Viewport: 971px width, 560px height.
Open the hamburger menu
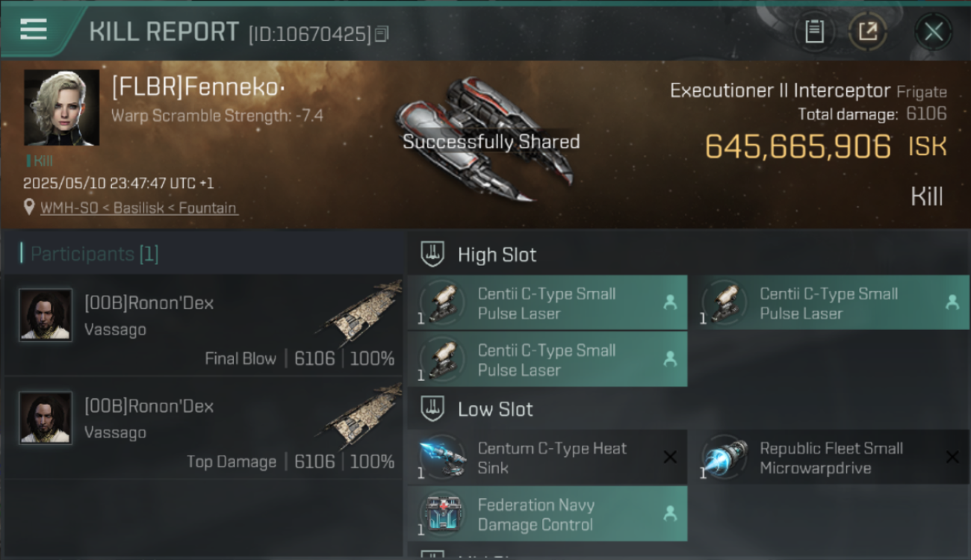coord(34,29)
